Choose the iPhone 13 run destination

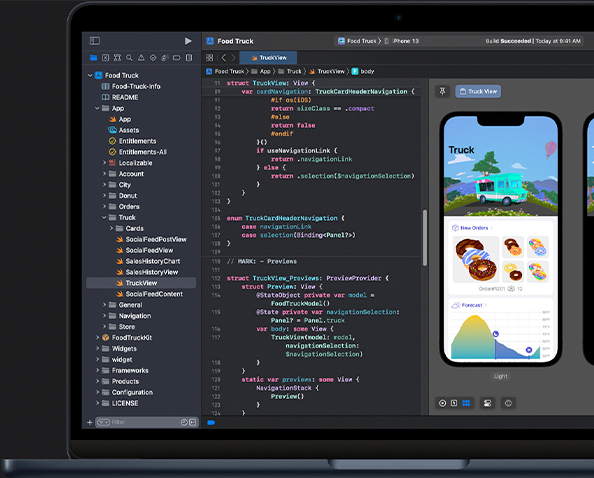click(402, 41)
